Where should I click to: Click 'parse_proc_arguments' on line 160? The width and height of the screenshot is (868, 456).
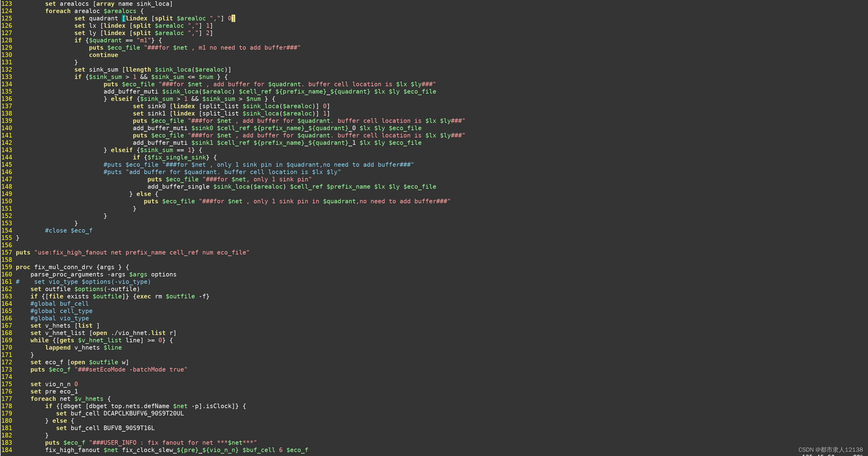[x=67, y=274]
